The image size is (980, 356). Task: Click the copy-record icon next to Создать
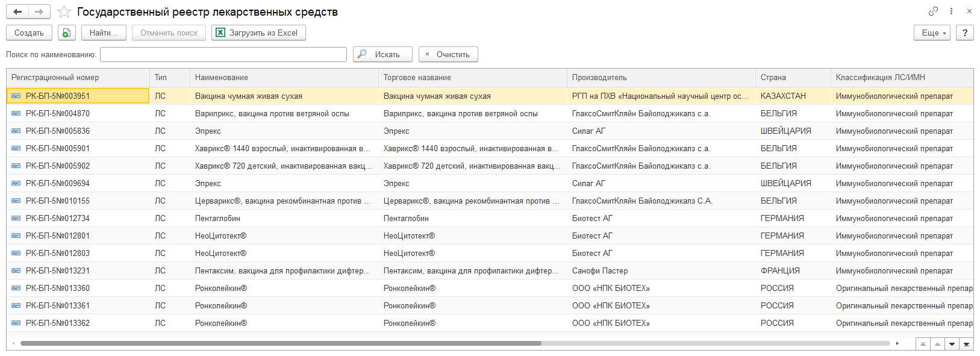click(x=66, y=33)
